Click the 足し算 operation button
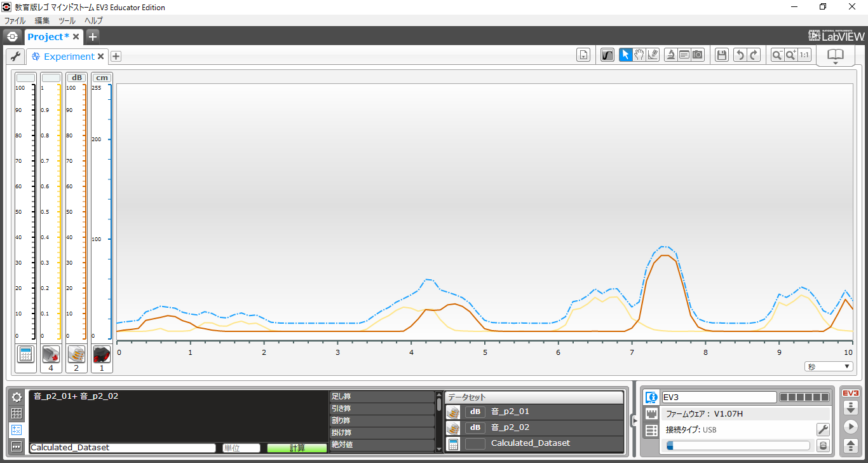The height and width of the screenshot is (463, 868). pos(381,396)
